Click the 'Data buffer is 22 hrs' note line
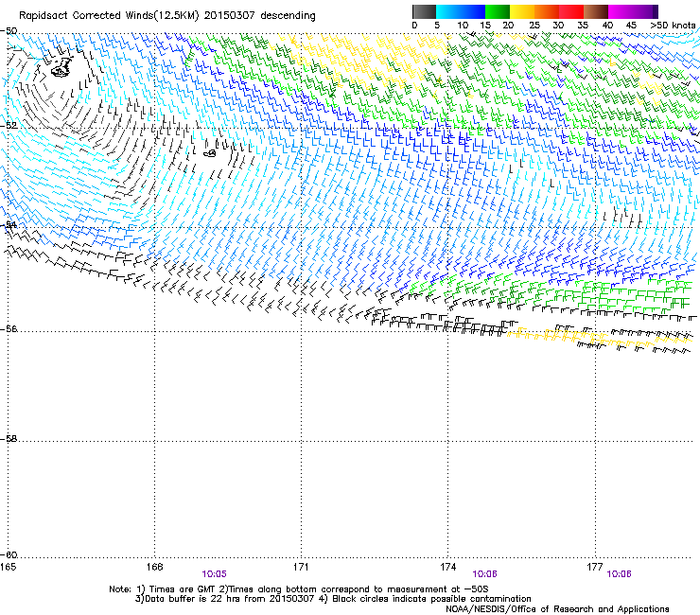Viewport: 700px width, 615px height. tap(333, 599)
